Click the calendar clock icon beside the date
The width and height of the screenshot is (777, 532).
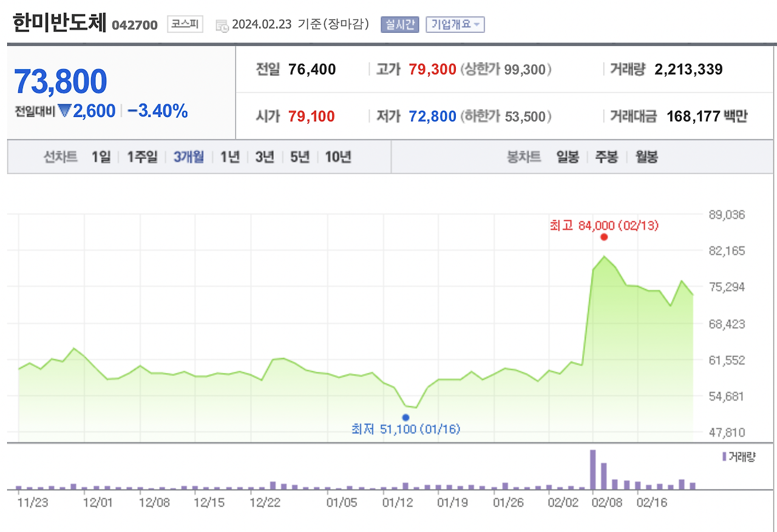(x=222, y=25)
